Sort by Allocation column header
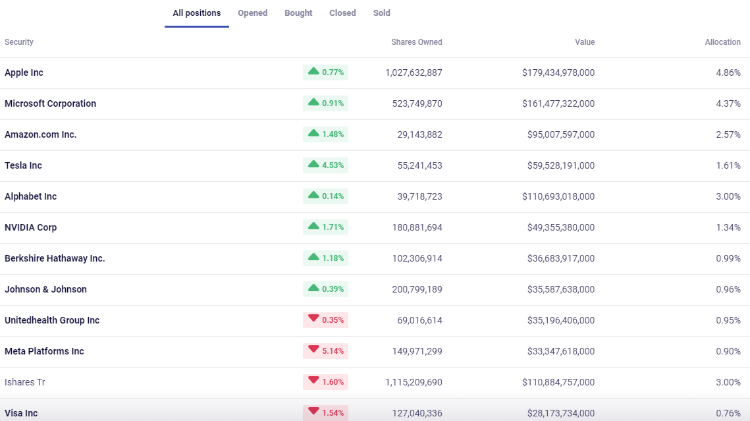Image resolution: width=750 pixels, height=421 pixels. 722,42
